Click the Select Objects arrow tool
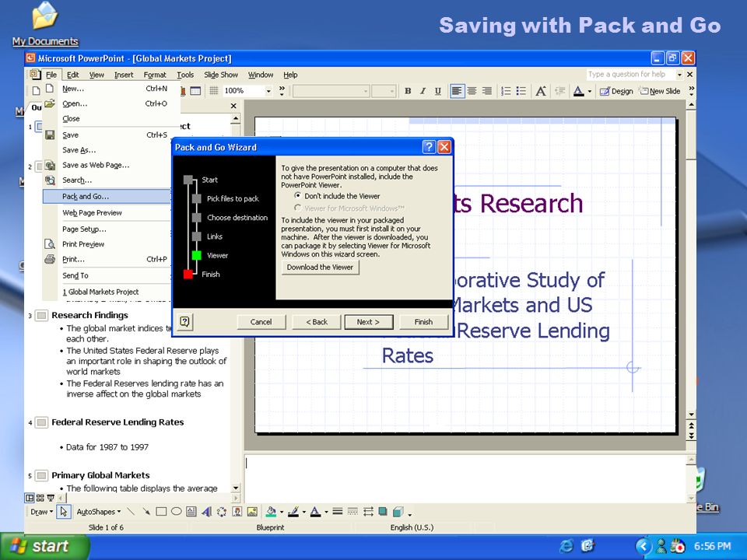The width and height of the screenshot is (747, 560). point(63,512)
